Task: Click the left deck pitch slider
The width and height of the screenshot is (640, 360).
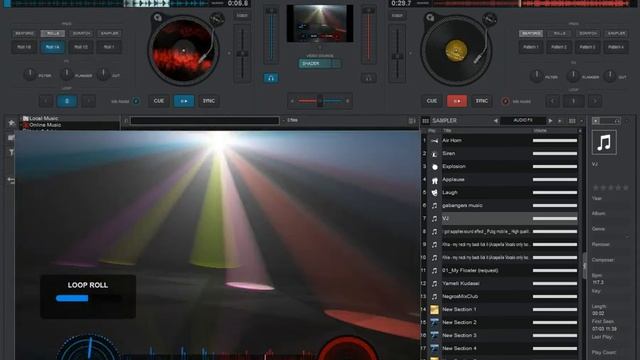Action: [242, 53]
